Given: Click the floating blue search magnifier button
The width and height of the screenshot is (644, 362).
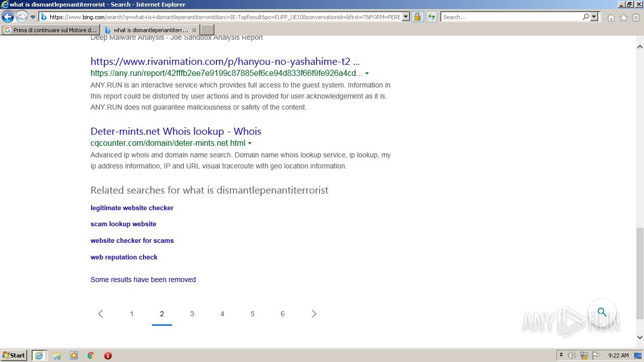Looking at the screenshot, I should 602,312.
